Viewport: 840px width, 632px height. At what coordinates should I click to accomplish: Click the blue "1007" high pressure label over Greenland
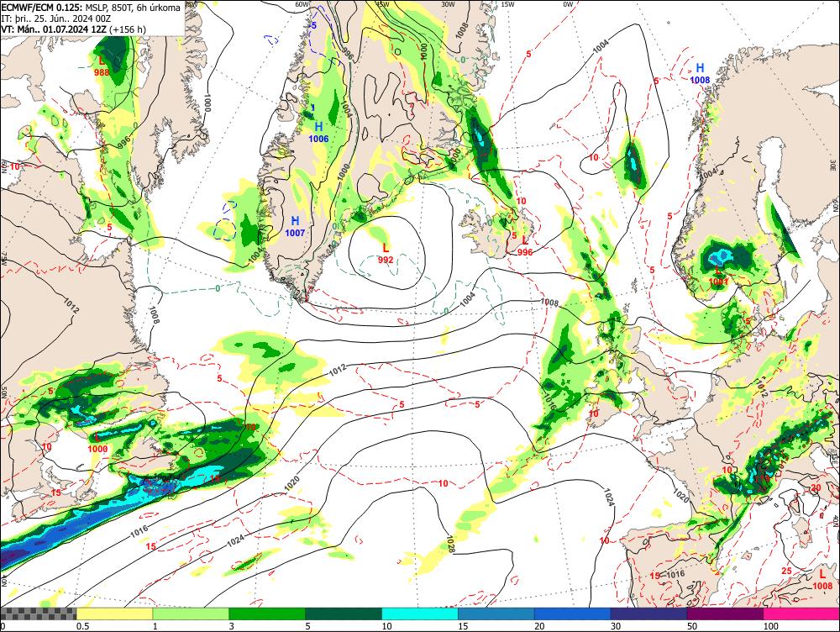pyautogui.click(x=295, y=233)
